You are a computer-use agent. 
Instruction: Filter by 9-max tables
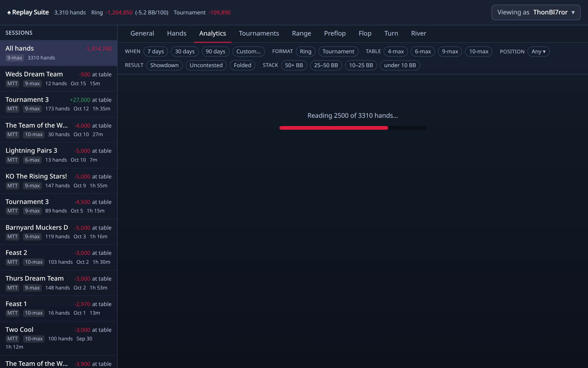pyautogui.click(x=450, y=52)
